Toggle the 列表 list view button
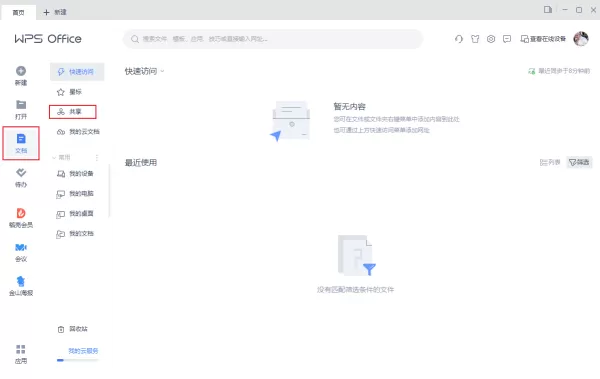The image size is (600, 379). point(550,162)
